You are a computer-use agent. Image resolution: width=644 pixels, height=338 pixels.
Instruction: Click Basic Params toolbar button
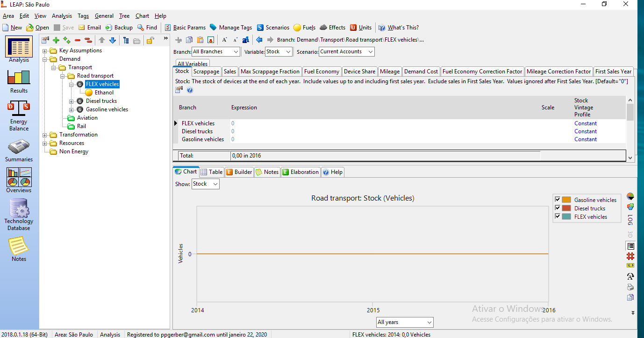185,28
